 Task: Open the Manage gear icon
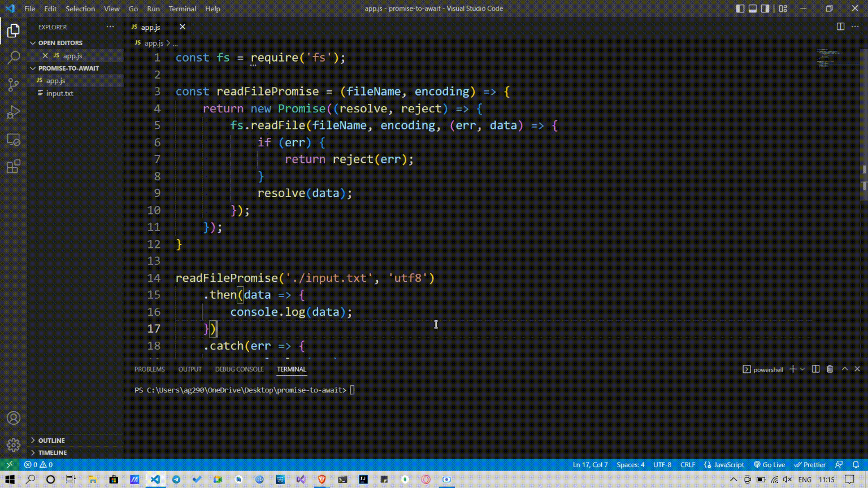coord(13,444)
